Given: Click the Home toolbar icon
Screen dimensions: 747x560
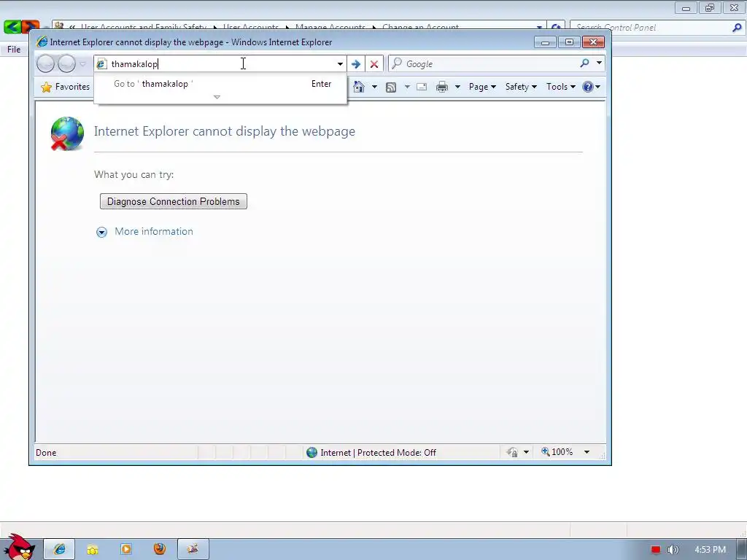Looking at the screenshot, I should pyautogui.click(x=359, y=87).
